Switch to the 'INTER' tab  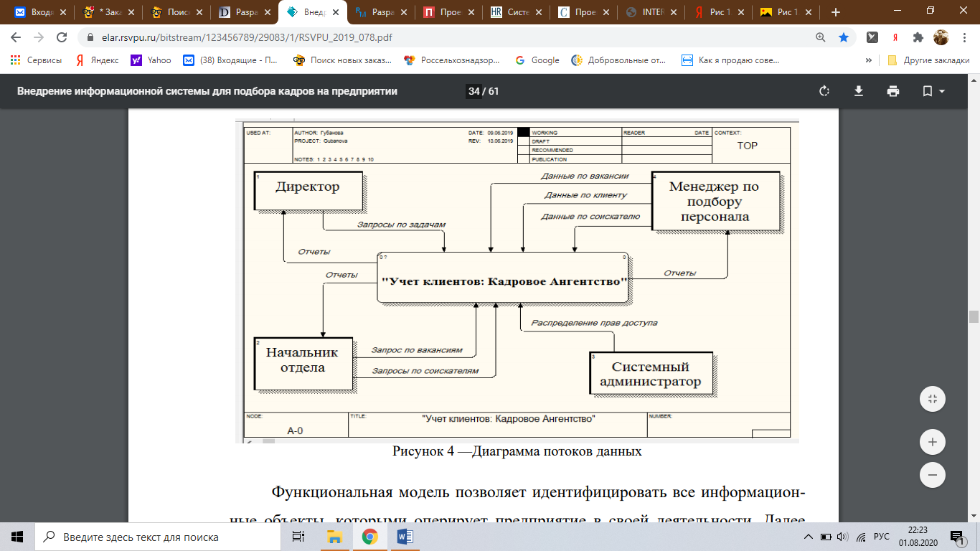tap(649, 12)
